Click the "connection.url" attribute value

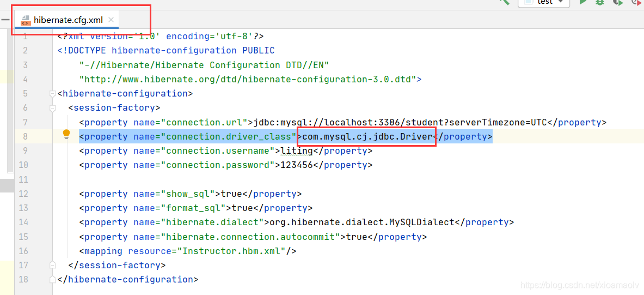click(x=205, y=122)
